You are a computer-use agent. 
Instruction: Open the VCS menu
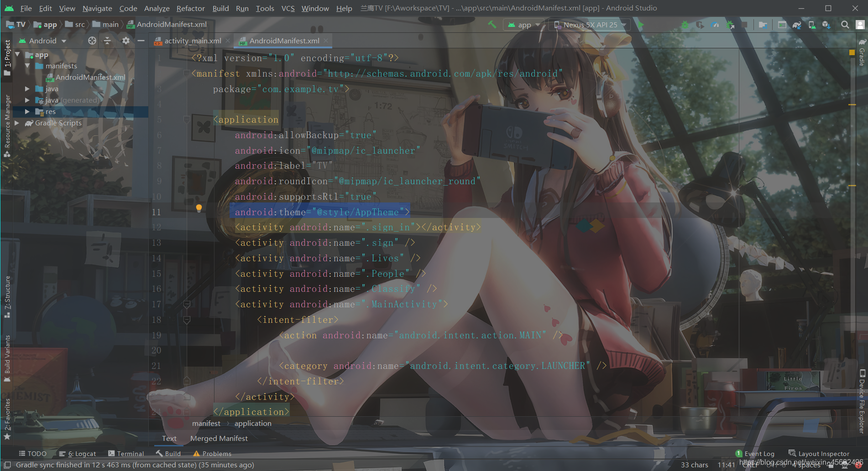[288, 8]
